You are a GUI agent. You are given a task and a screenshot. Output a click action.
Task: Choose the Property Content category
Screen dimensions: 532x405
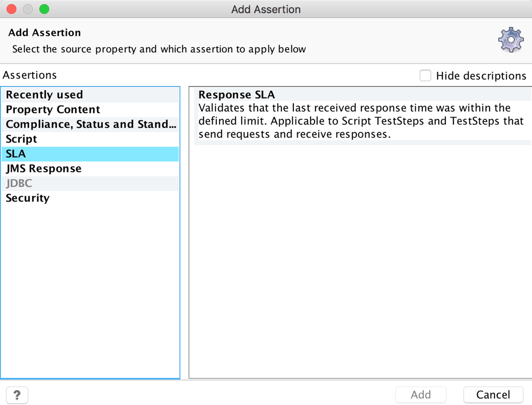pyautogui.click(x=53, y=110)
